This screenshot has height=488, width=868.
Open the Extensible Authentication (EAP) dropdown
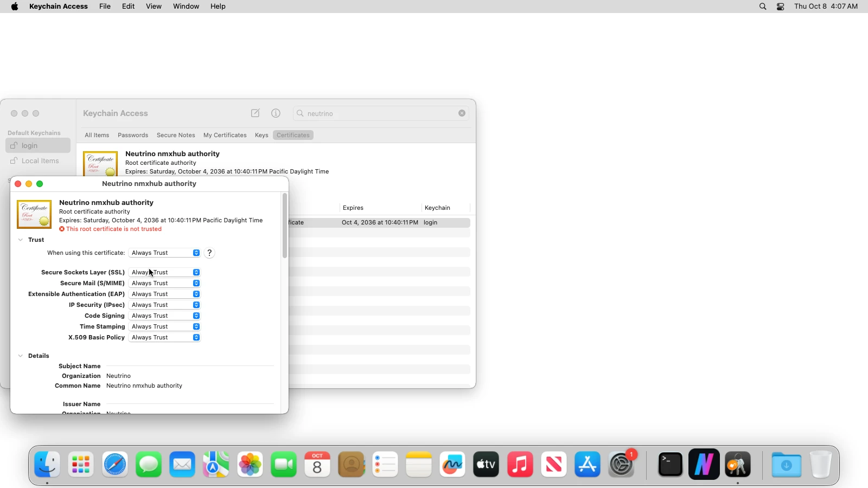(x=165, y=294)
